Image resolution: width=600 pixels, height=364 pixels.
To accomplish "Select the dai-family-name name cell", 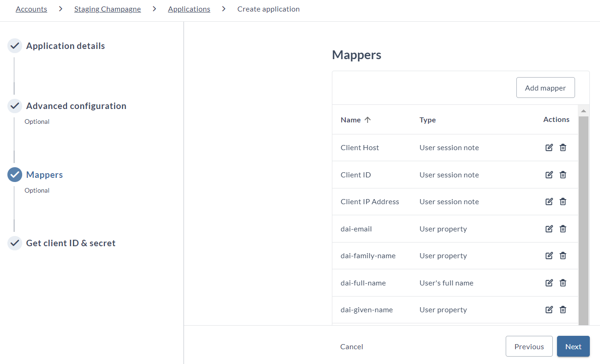I will (x=368, y=255).
